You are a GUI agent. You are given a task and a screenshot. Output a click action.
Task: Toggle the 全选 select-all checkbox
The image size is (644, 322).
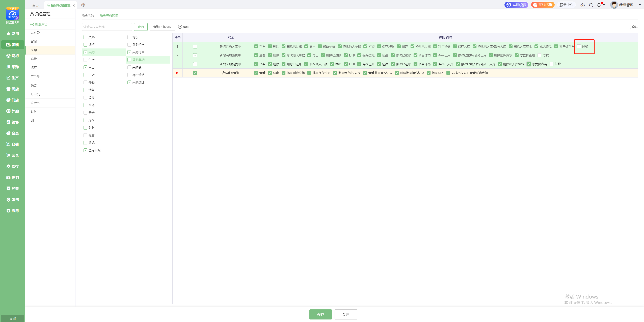(x=629, y=27)
